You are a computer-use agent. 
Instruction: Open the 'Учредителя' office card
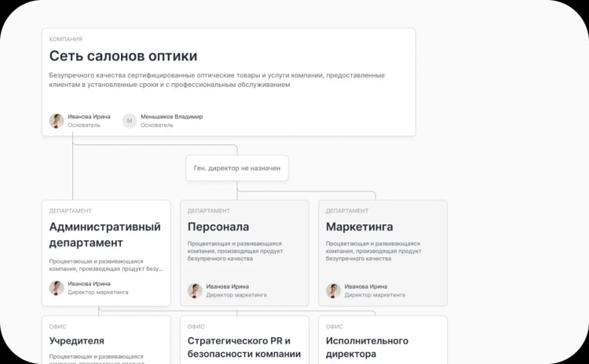pyautogui.click(x=106, y=340)
